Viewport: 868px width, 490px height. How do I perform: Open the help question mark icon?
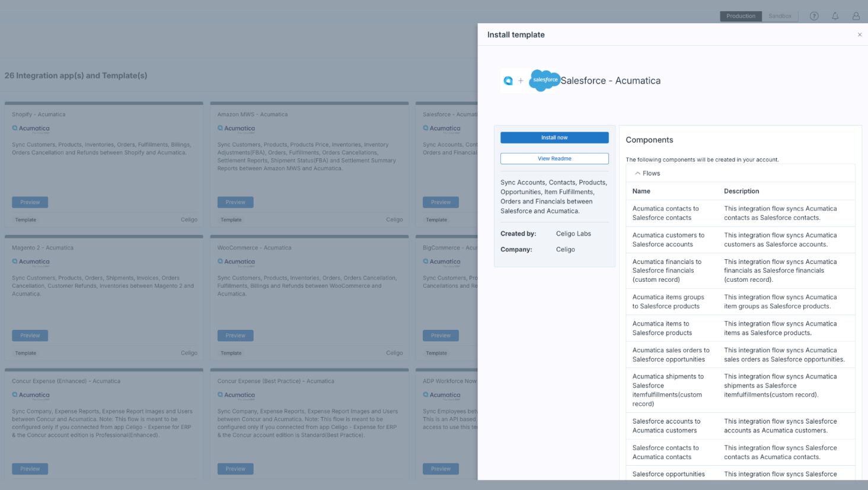click(x=814, y=16)
